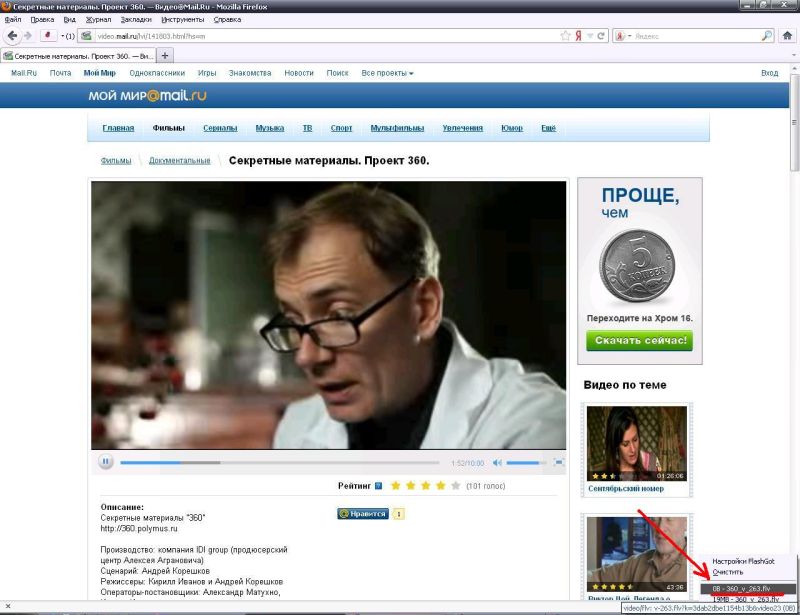This screenshot has width=800, height=615.
Task: Open the Сентябрьский номер video thumbnail
Action: tap(637, 443)
